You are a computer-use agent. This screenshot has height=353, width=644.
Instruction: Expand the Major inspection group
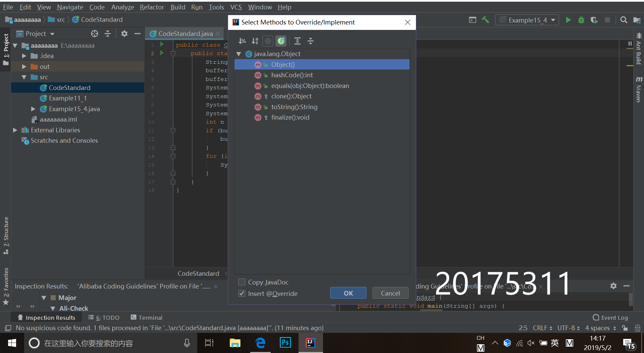[44, 298]
